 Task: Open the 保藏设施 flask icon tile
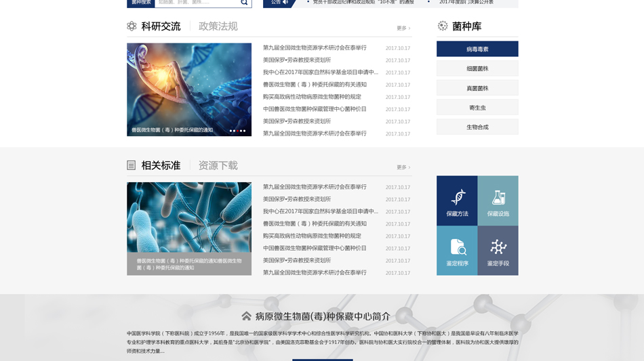(x=498, y=200)
